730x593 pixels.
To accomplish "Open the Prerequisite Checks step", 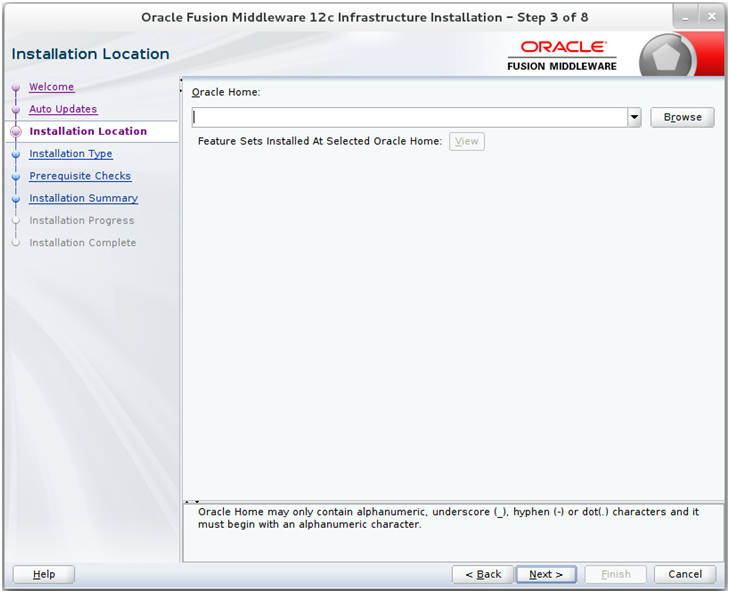I will (x=80, y=176).
